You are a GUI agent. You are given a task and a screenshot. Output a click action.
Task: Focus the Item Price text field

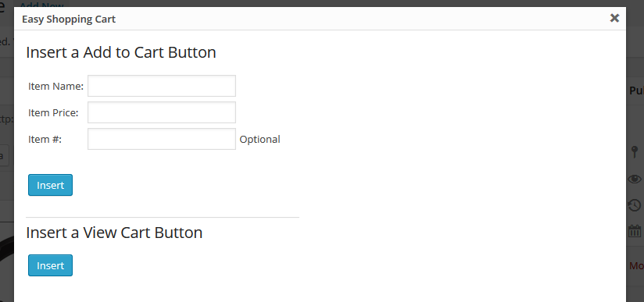click(x=162, y=112)
